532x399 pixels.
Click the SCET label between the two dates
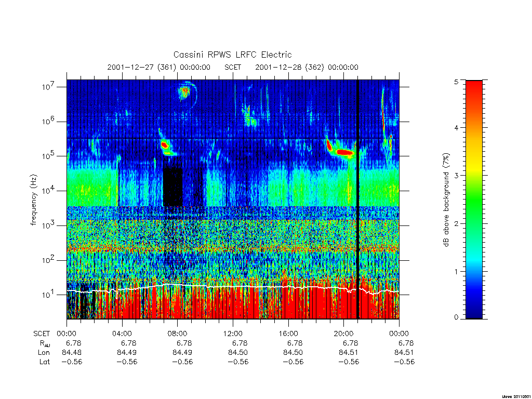[x=233, y=67]
